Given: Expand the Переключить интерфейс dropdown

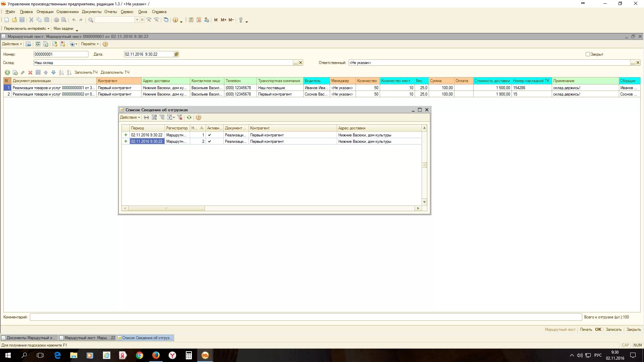Looking at the screenshot, I should (26, 28).
